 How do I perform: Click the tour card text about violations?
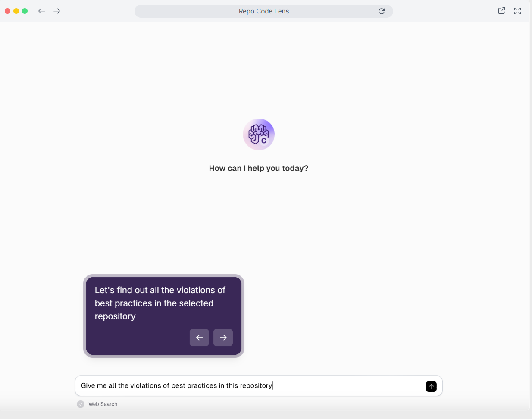tap(160, 303)
